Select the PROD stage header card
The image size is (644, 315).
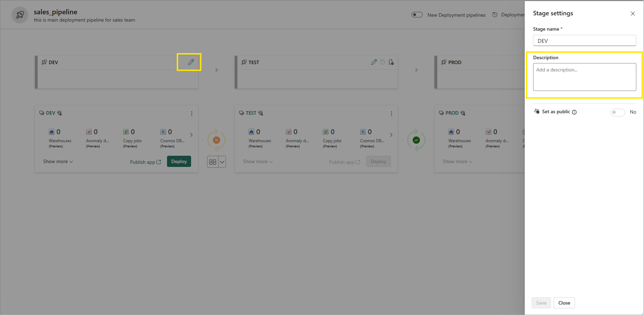pos(479,72)
